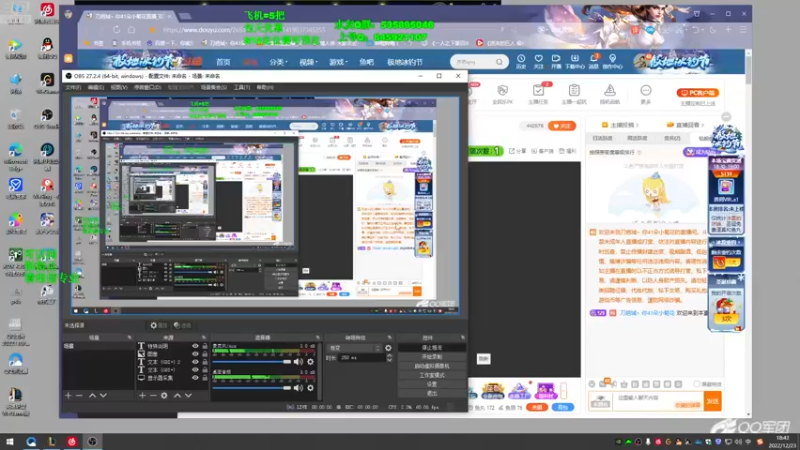Toggle visibility eye of the 显示器采集 source

click(195, 378)
